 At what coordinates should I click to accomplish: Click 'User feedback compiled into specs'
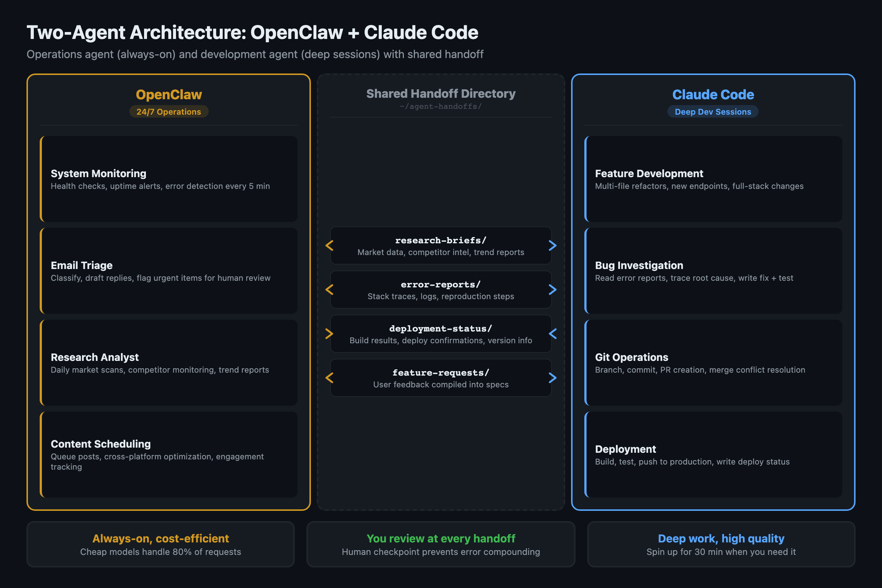[441, 385]
